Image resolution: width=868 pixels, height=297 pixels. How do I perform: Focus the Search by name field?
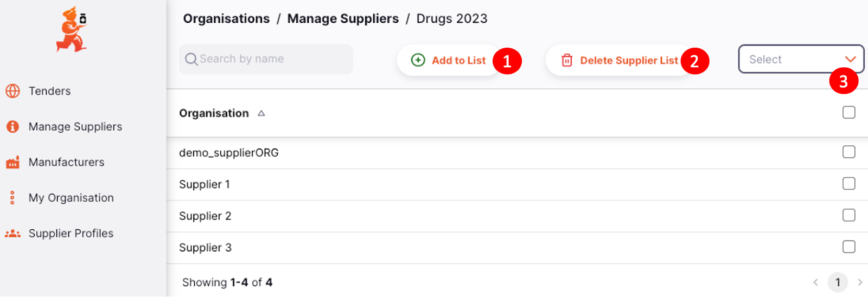tap(266, 59)
